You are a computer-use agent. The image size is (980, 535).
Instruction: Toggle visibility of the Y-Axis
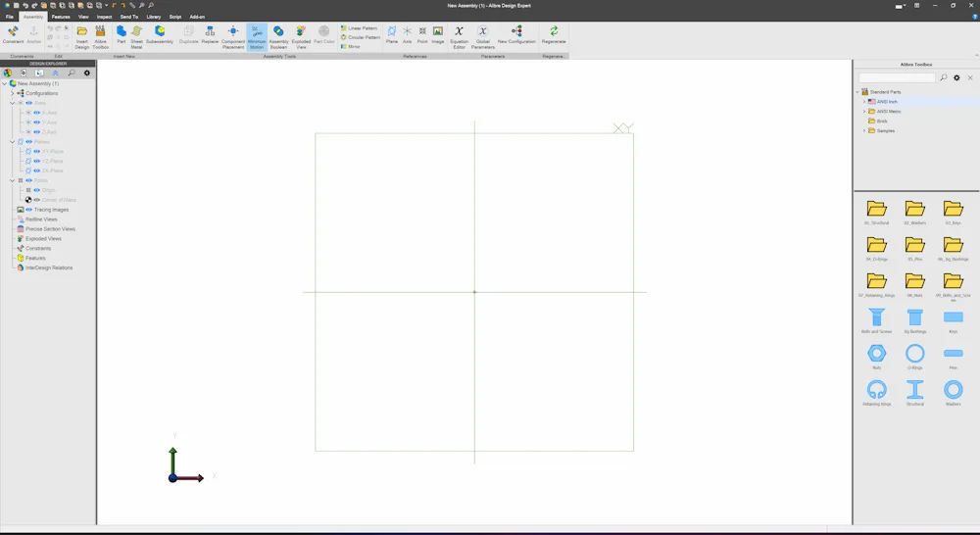pyautogui.click(x=36, y=122)
